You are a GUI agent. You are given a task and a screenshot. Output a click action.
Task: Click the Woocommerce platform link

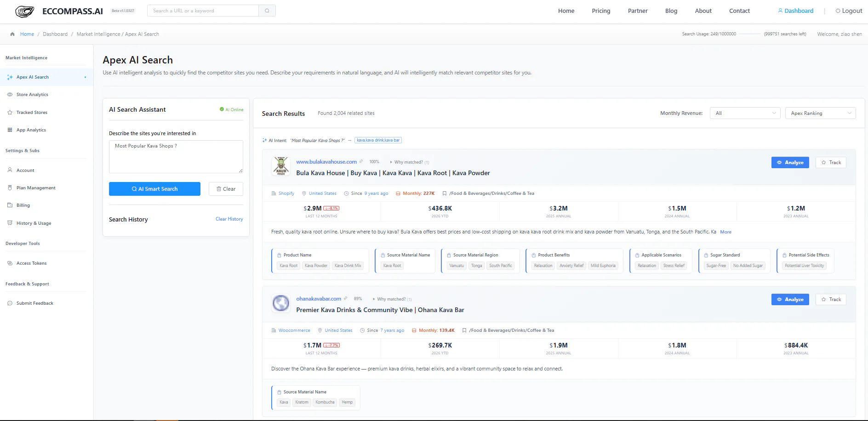coord(294,330)
